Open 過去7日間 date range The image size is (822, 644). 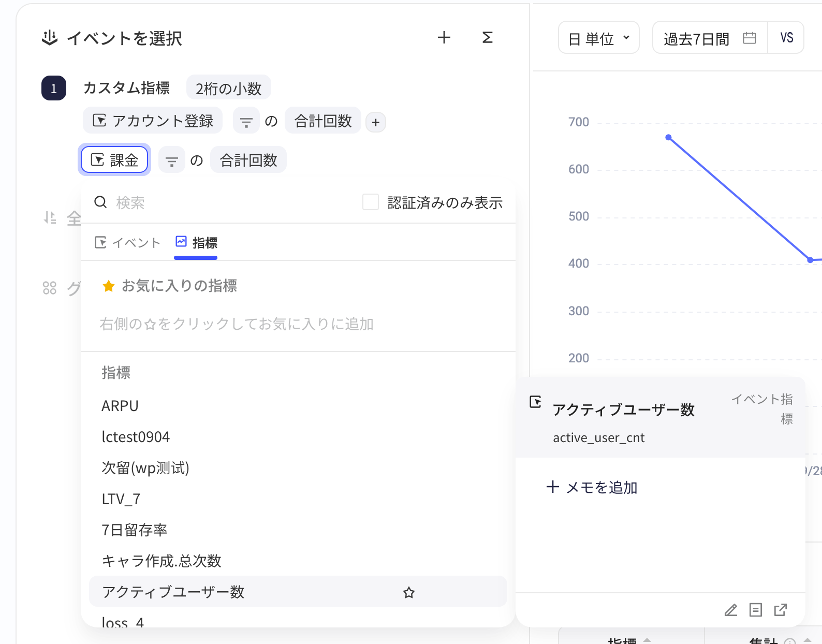click(710, 38)
